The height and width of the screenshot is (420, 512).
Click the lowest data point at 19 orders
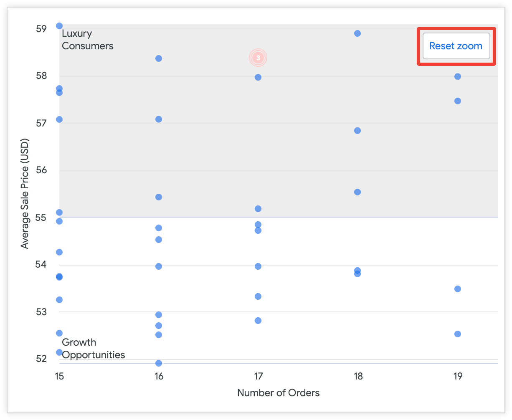458,334
